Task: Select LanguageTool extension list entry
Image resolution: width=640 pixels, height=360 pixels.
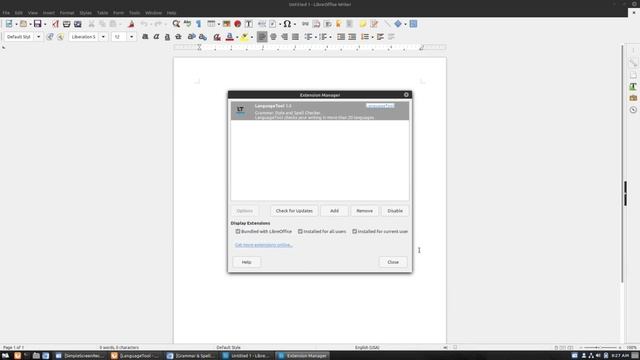Action: 320,111
